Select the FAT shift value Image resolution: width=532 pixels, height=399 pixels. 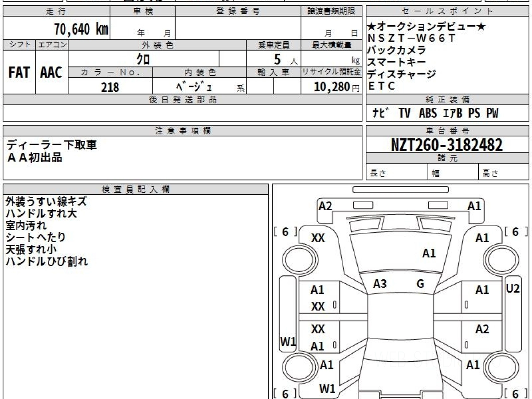click(x=19, y=73)
